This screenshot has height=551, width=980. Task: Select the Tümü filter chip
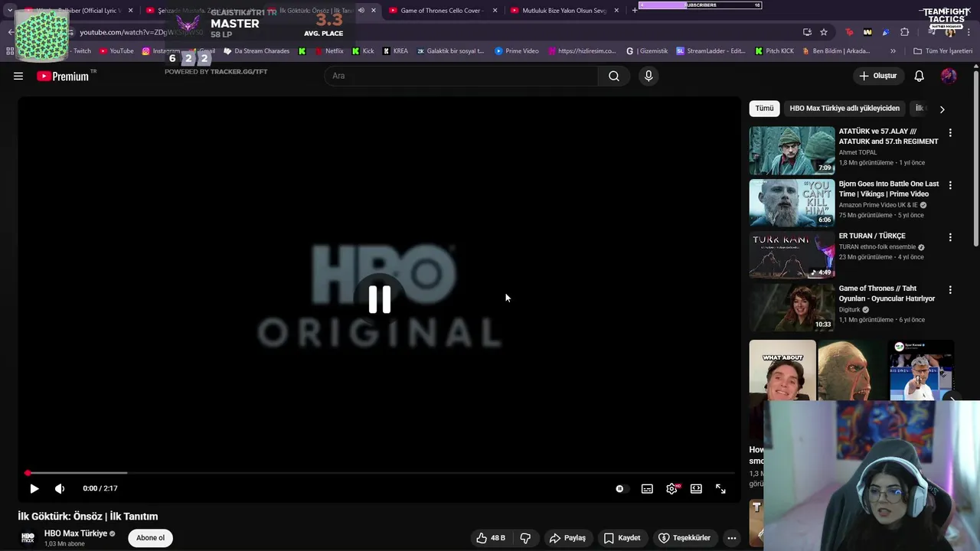764,109
